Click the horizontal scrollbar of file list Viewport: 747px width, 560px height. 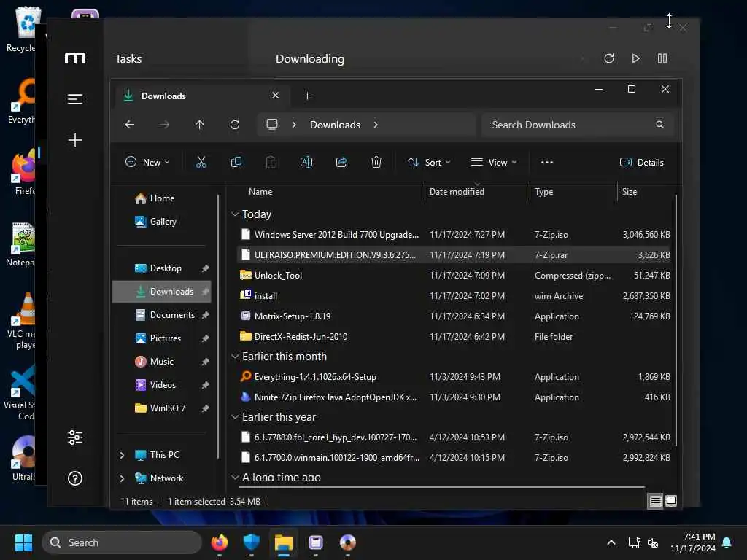[441, 487]
